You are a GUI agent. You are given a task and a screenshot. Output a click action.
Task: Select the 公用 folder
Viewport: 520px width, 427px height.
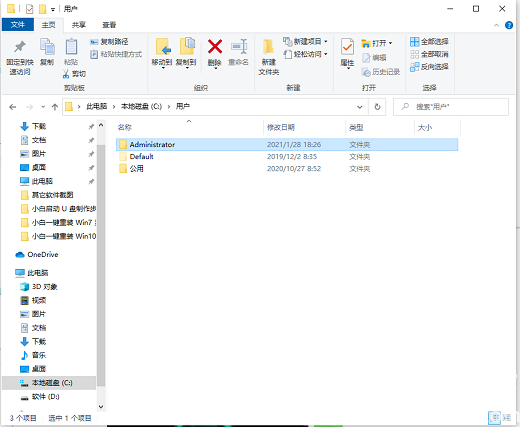[287, 169]
